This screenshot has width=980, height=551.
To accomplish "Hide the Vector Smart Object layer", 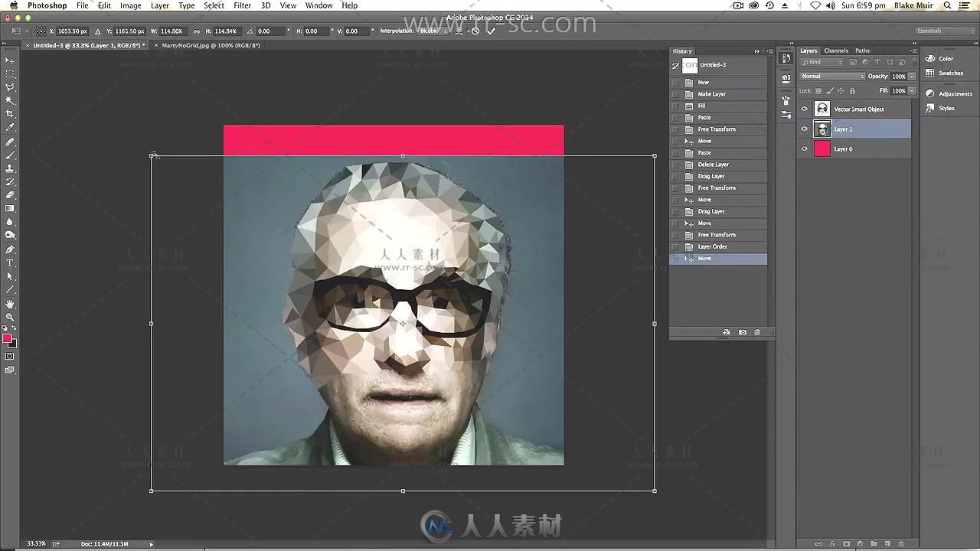I will [804, 109].
